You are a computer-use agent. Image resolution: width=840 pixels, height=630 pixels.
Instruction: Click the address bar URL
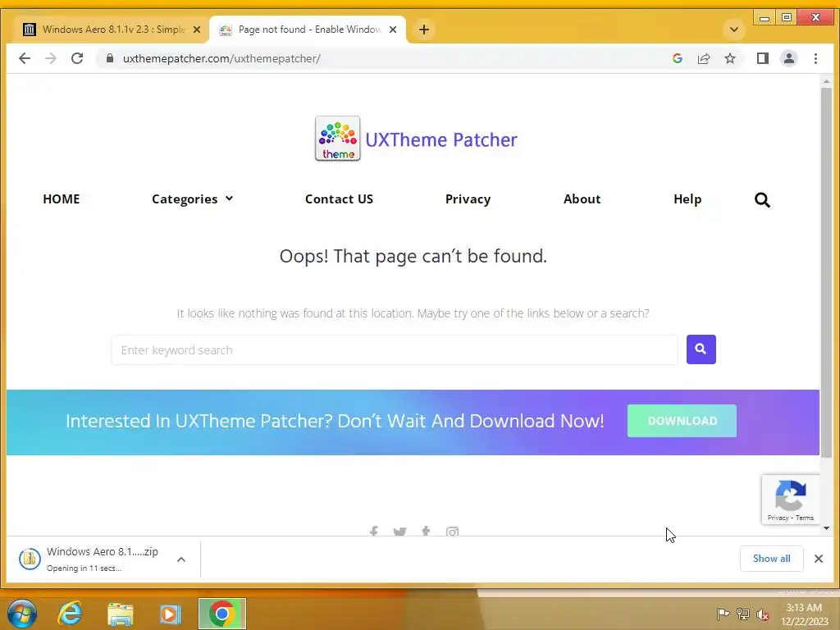[221, 58]
